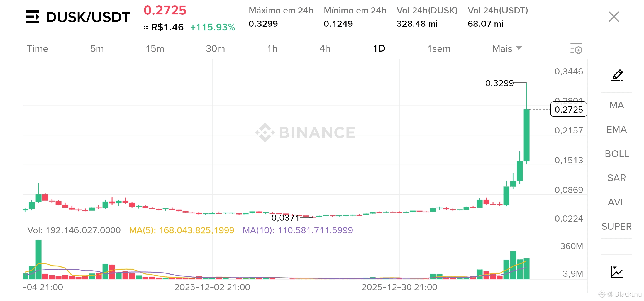
Task: Select the drawing pencil tool icon
Action: [617, 76]
